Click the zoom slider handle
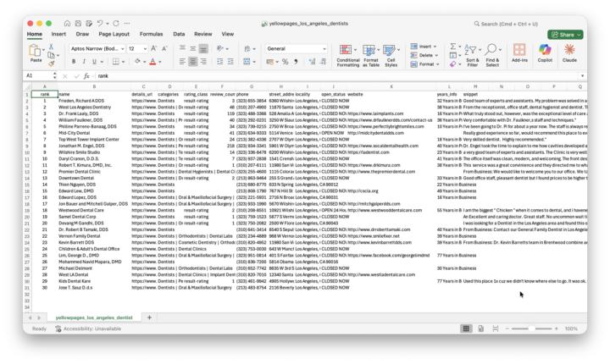Viewport: 610px width, 364px height. point(531,328)
